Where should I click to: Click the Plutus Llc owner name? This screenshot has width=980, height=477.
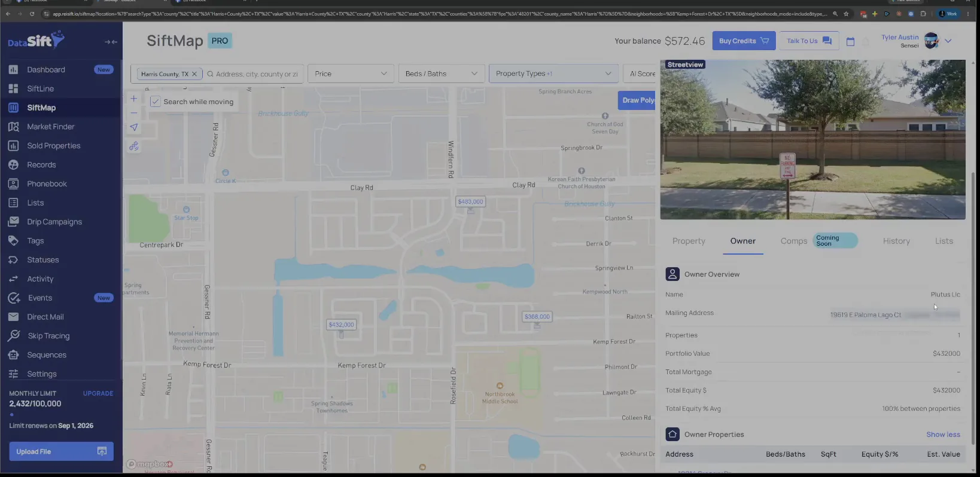click(x=945, y=295)
